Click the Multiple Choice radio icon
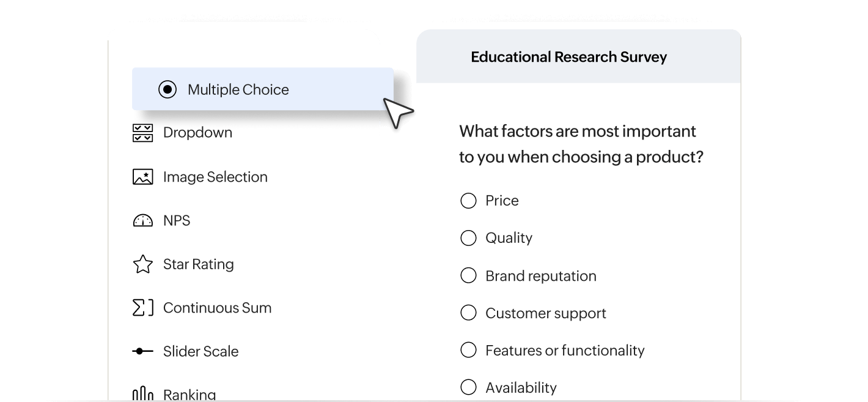The height and width of the screenshot is (402, 868). (x=167, y=89)
